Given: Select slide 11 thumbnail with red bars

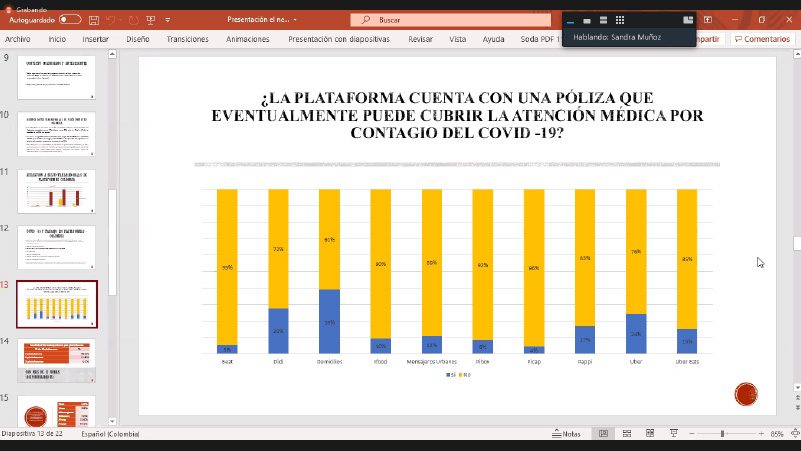Looking at the screenshot, I should pyautogui.click(x=56, y=192).
